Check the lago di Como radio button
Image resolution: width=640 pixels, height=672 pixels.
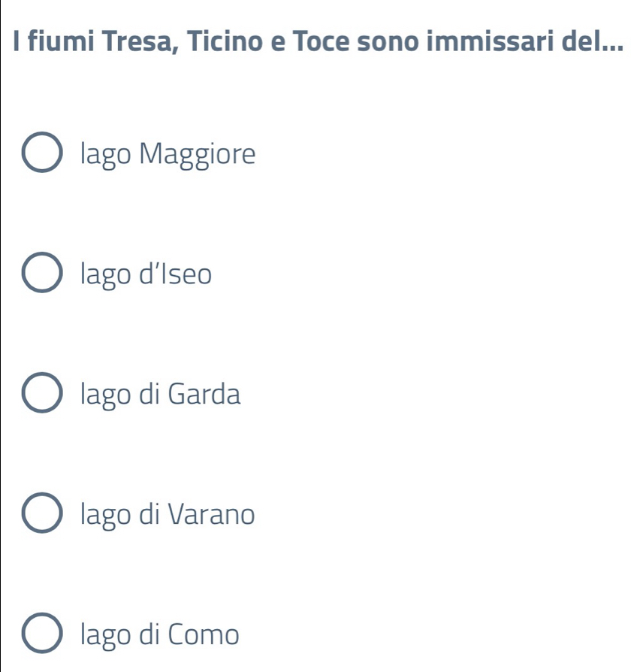pos(42,634)
